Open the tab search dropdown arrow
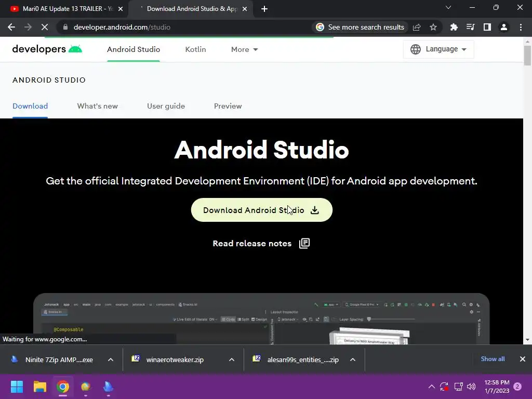This screenshot has width=532, height=399. point(448,7)
